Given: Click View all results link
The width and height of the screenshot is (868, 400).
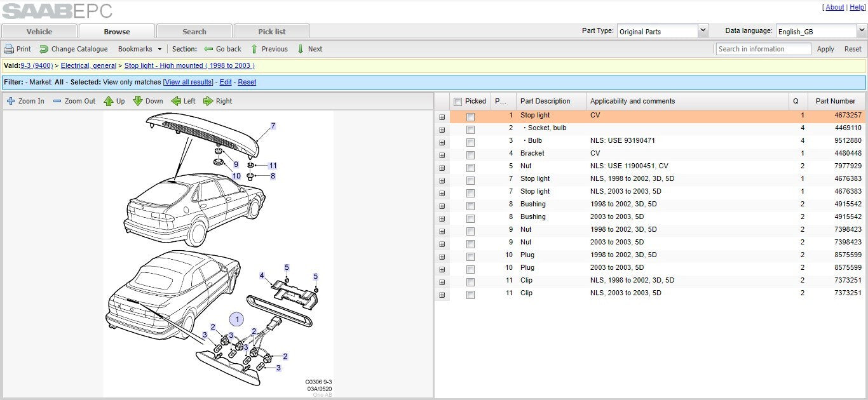Looking at the screenshot, I should (188, 82).
